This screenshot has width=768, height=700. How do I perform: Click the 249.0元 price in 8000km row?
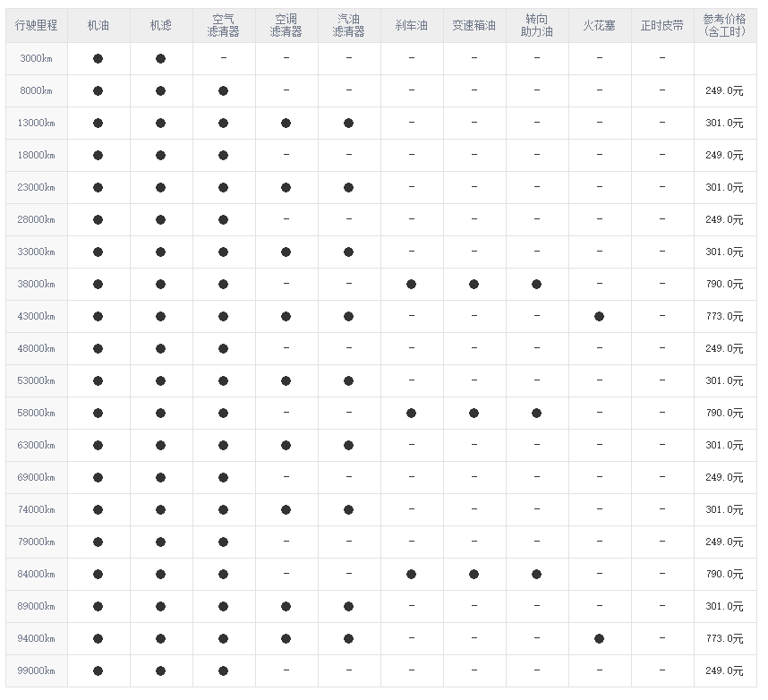724,90
